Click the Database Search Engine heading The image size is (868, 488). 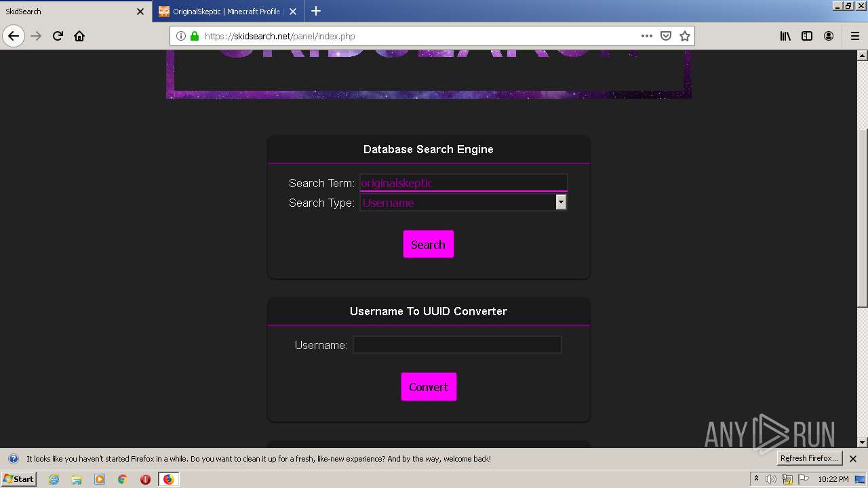429,149
